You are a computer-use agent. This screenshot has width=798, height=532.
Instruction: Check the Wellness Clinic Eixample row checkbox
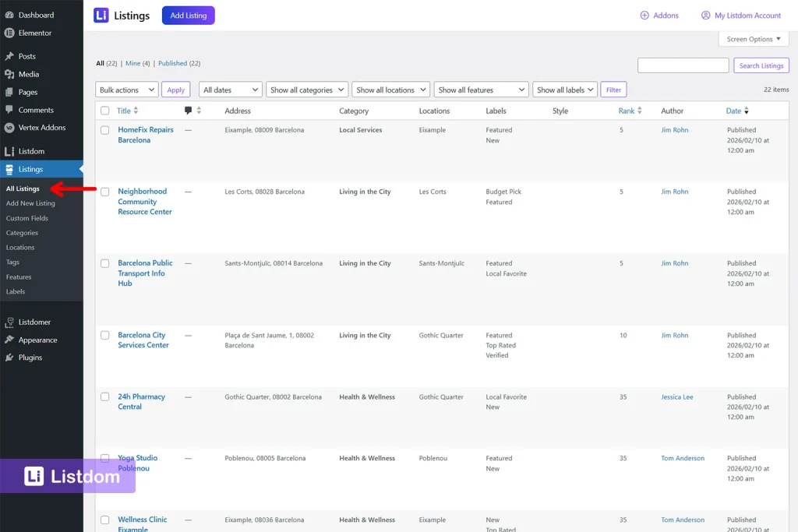105,520
